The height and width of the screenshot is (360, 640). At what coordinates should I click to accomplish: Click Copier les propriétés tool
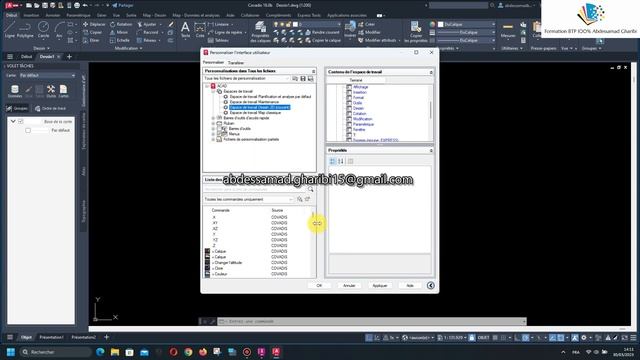(416, 32)
